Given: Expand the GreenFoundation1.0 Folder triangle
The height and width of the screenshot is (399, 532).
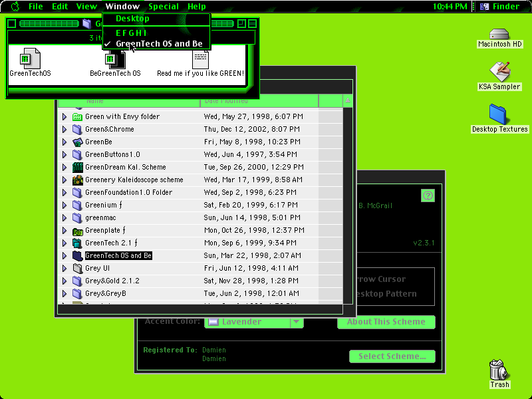Looking at the screenshot, I should tap(65, 192).
